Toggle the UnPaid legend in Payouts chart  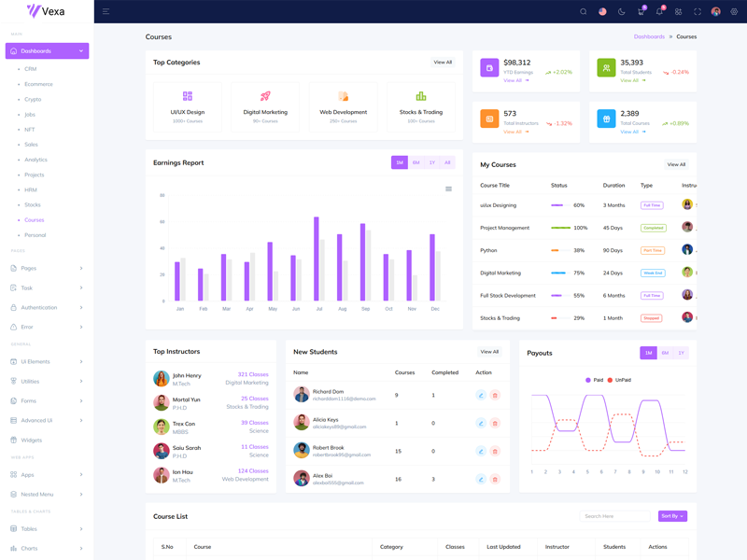click(x=619, y=380)
